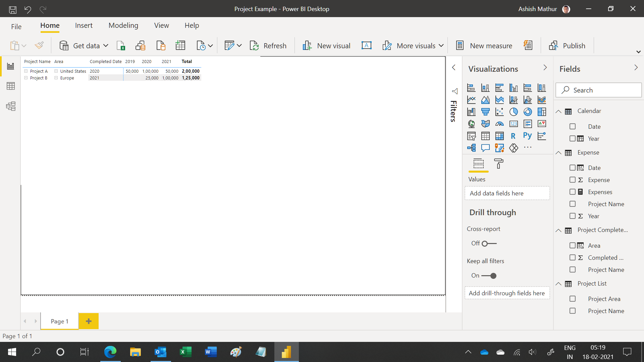
Task: Insert a Text box icon
Action: (x=366, y=46)
